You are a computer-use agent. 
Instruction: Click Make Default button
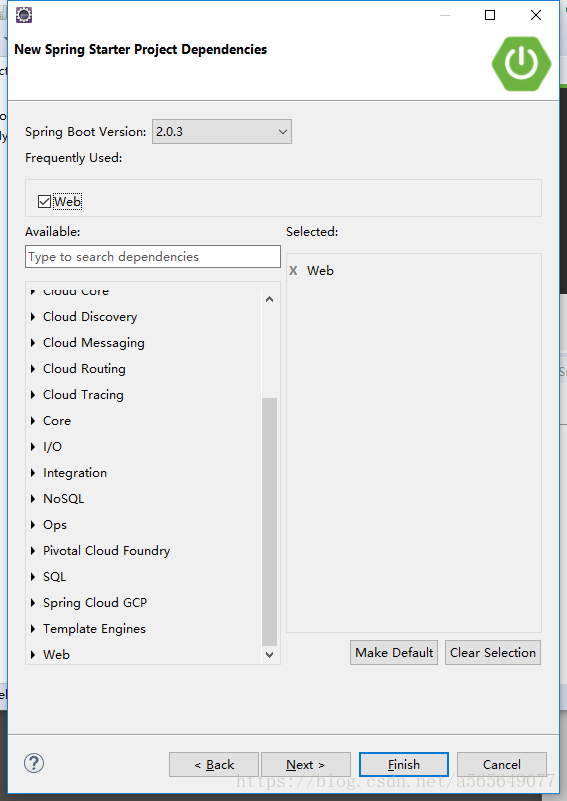(x=394, y=653)
